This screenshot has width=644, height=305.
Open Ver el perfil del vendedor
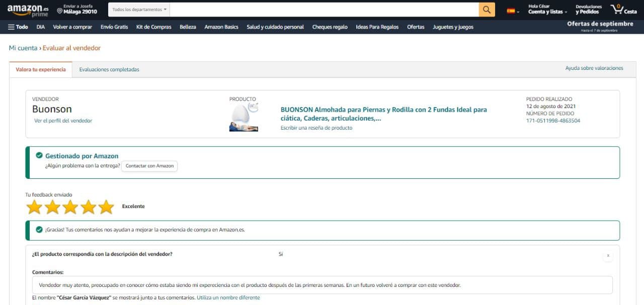tap(63, 121)
